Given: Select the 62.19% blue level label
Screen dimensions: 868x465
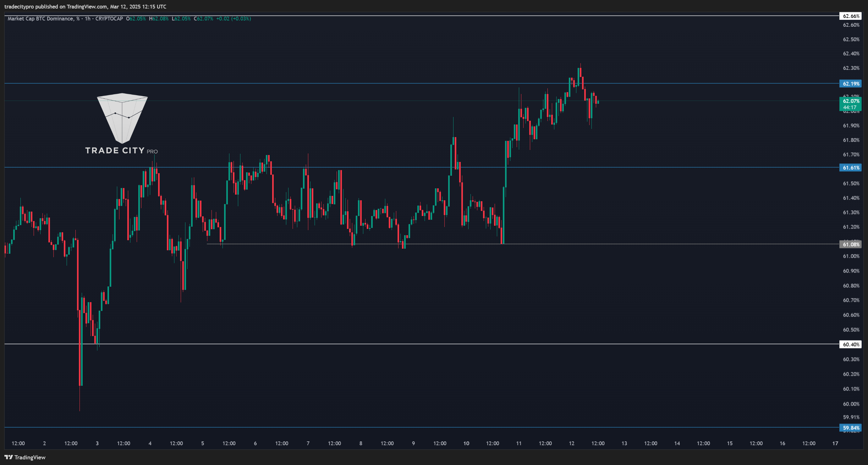Looking at the screenshot, I should click(x=850, y=84).
